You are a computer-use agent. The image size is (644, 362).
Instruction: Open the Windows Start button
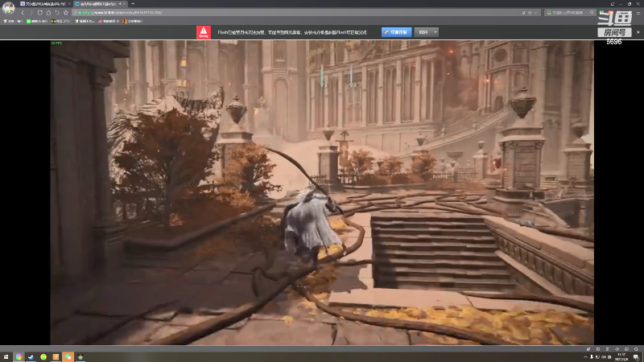click(6, 357)
